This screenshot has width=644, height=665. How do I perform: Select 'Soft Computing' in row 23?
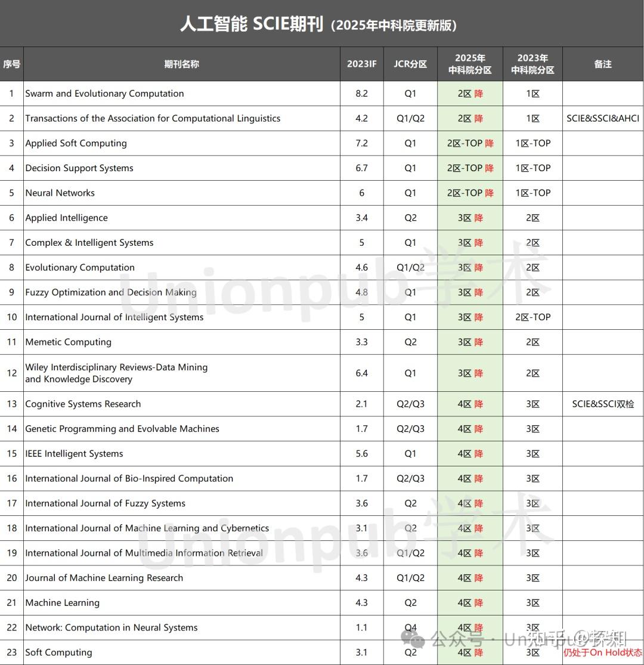58,652
